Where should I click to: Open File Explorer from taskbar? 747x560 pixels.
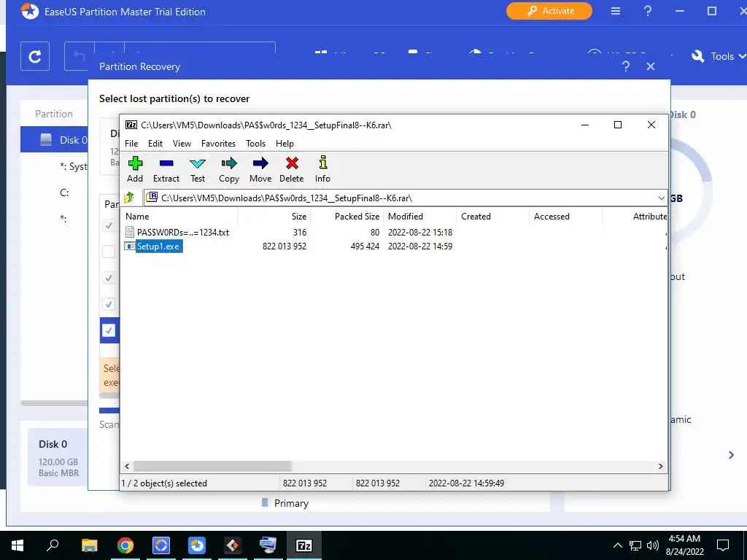[x=89, y=545]
